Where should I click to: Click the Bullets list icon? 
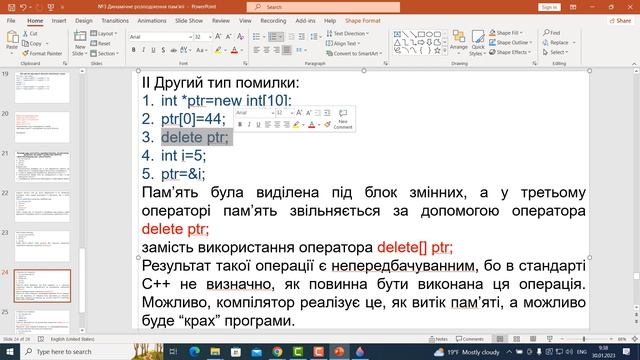[x=256, y=37]
